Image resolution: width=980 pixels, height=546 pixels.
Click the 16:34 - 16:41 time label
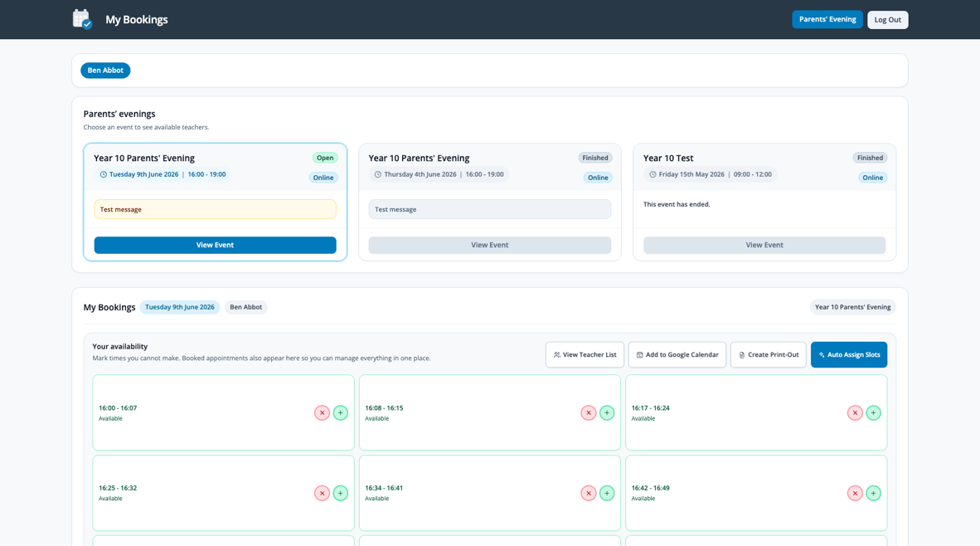(x=384, y=488)
